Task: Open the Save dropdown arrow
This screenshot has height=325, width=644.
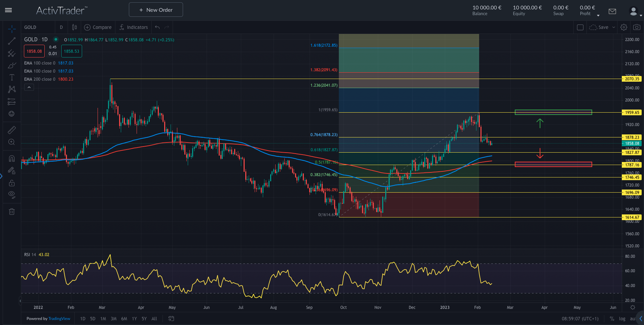Action: [613, 27]
